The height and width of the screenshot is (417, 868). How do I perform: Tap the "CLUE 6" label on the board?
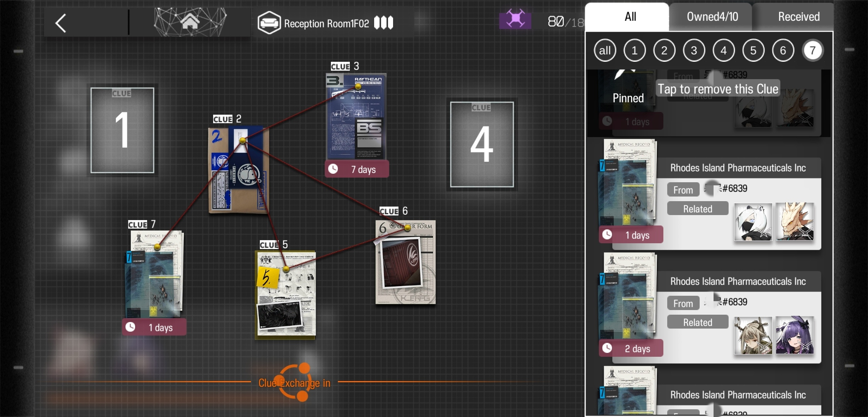tap(393, 211)
